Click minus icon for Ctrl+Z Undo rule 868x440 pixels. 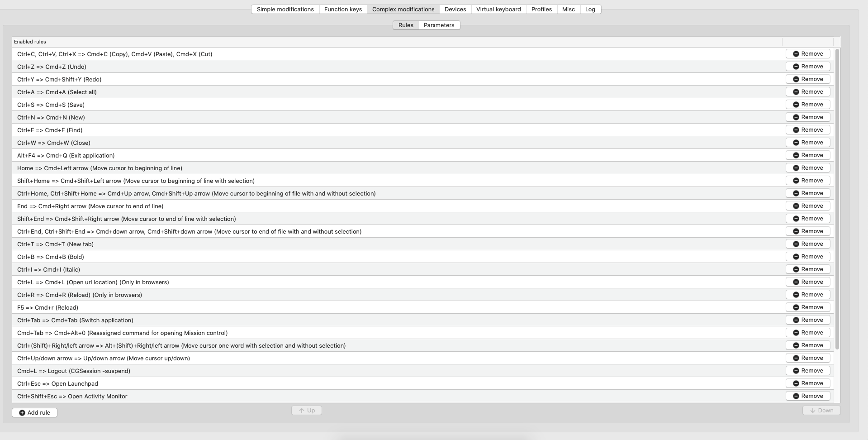click(796, 67)
